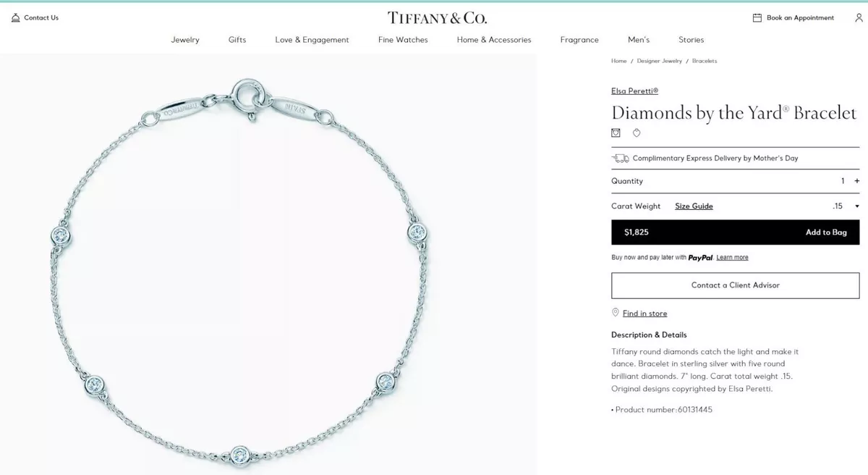Add the bracelet to bag

pos(736,232)
